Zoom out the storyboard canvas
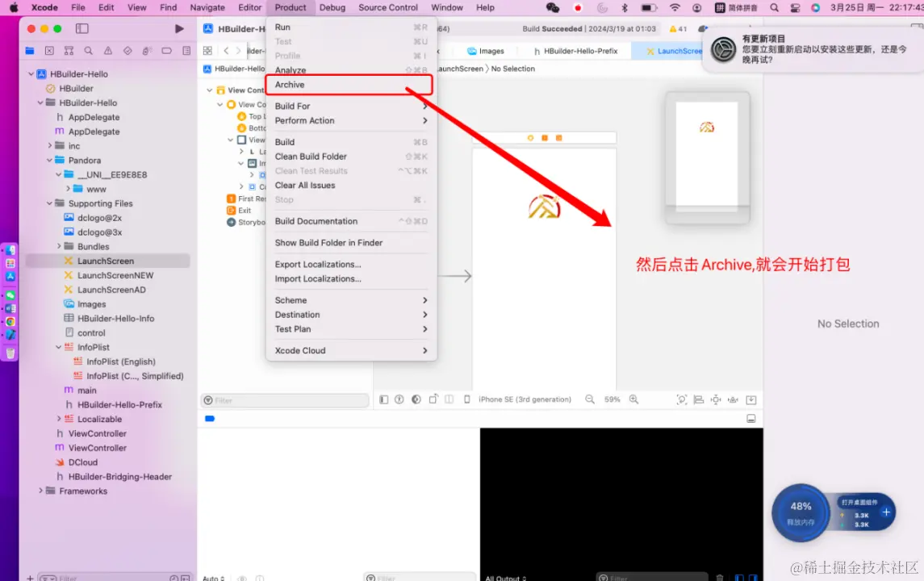Image resolution: width=924 pixels, height=581 pixels. [x=590, y=399]
